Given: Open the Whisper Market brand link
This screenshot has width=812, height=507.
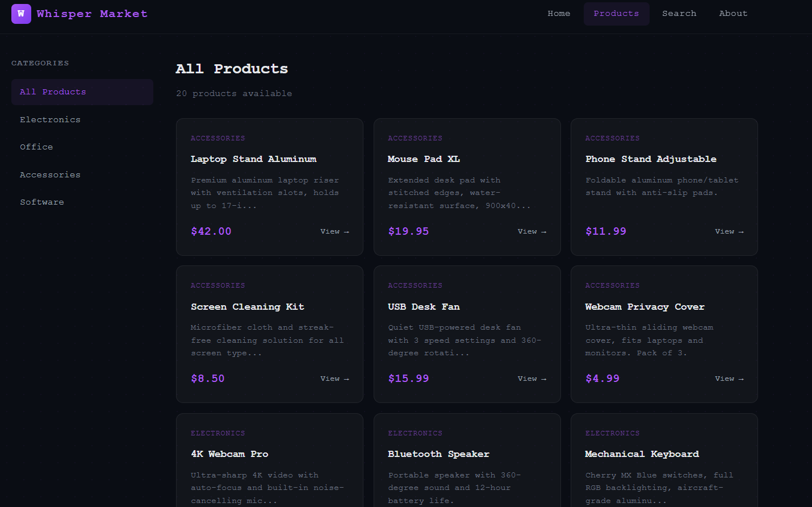Looking at the screenshot, I should [79, 14].
